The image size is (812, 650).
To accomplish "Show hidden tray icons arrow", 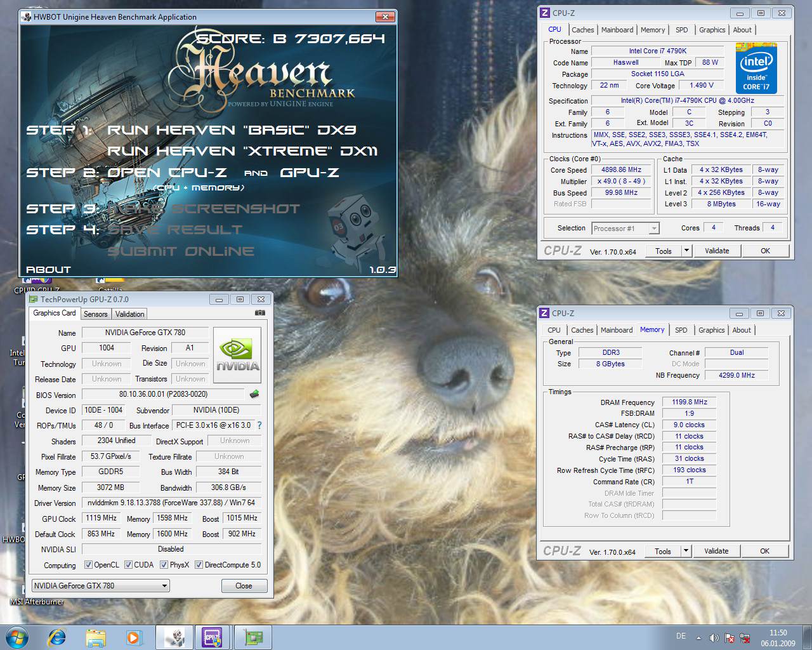I will click(699, 638).
